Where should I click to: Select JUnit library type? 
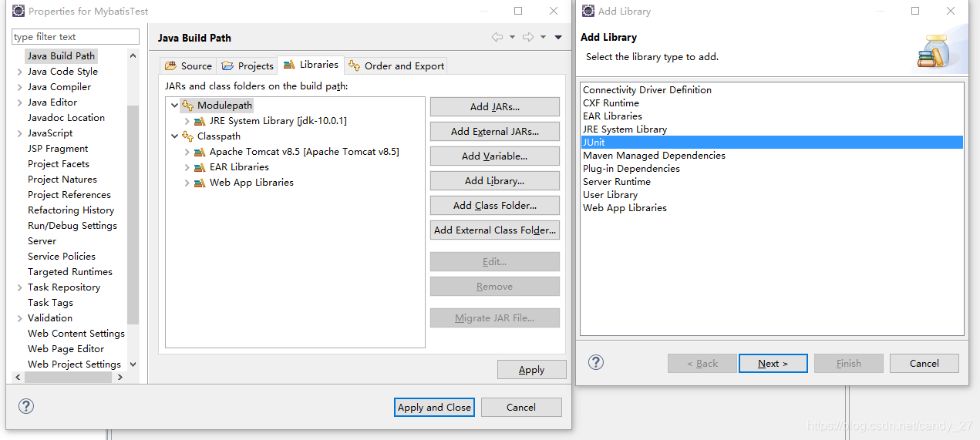[x=772, y=143]
